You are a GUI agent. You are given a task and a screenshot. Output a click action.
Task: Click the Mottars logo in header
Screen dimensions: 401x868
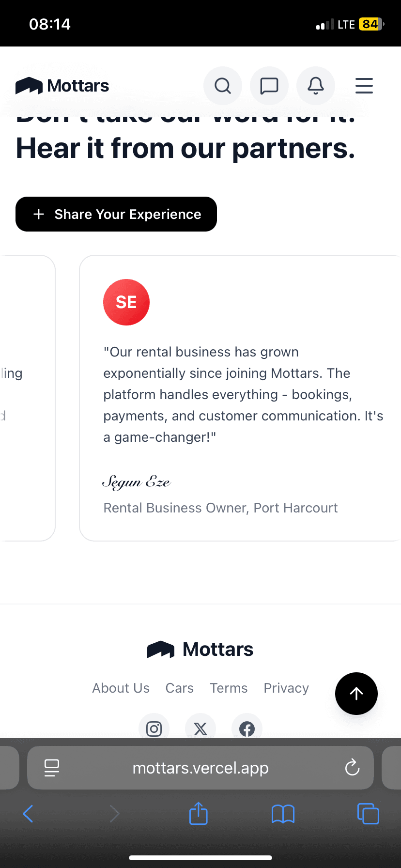pos(62,86)
